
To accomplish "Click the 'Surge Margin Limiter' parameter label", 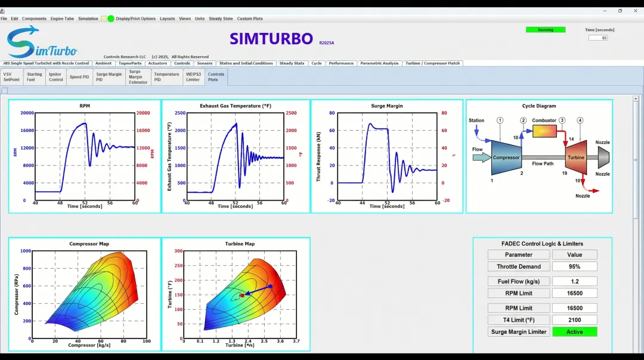I will pyautogui.click(x=519, y=331).
